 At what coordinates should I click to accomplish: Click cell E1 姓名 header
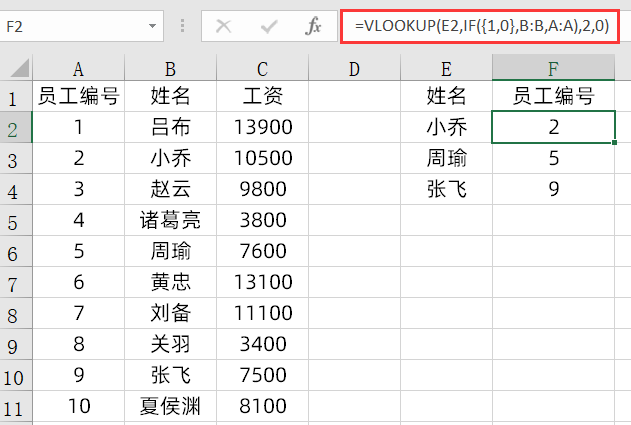(446, 96)
